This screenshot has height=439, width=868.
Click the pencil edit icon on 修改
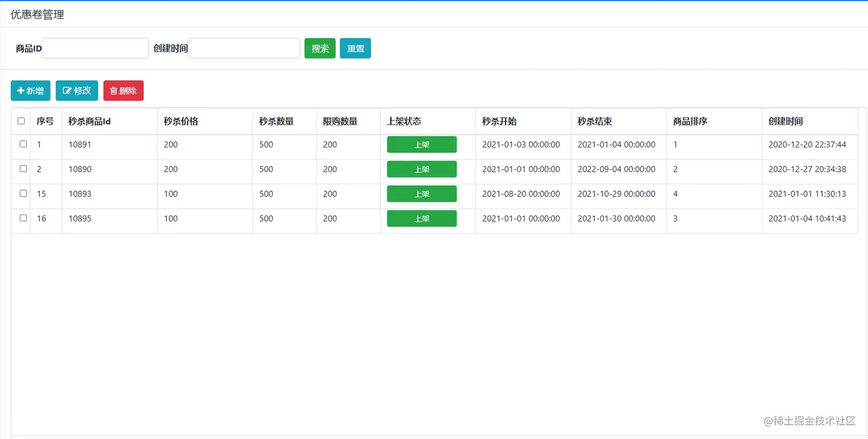click(x=67, y=91)
